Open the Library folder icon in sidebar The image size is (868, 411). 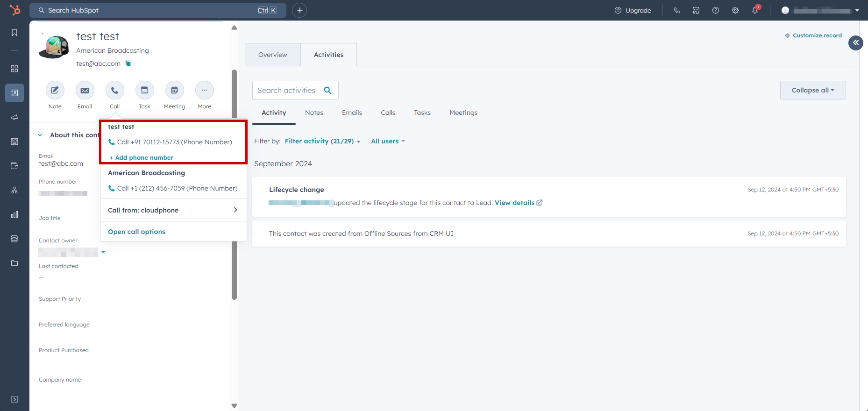14,263
